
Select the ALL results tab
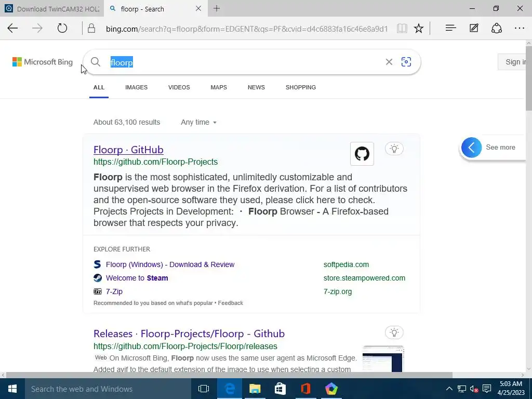(99, 87)
